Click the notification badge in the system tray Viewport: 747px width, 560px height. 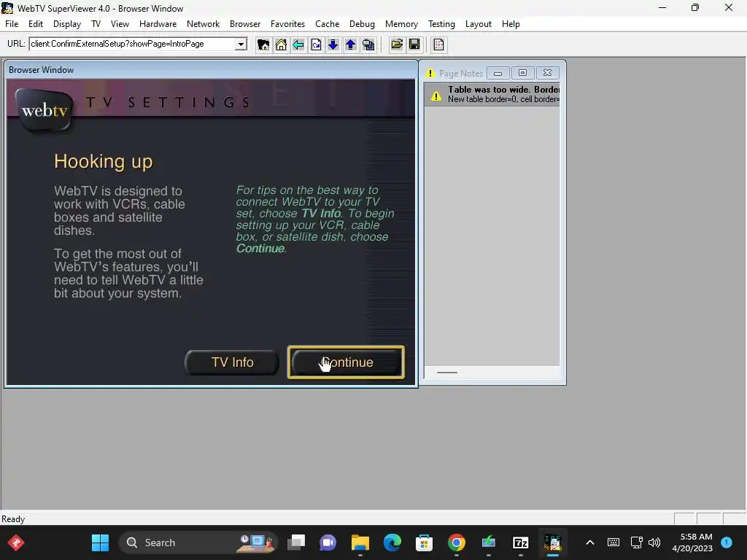pyautogui.click(x=727, y=542)
